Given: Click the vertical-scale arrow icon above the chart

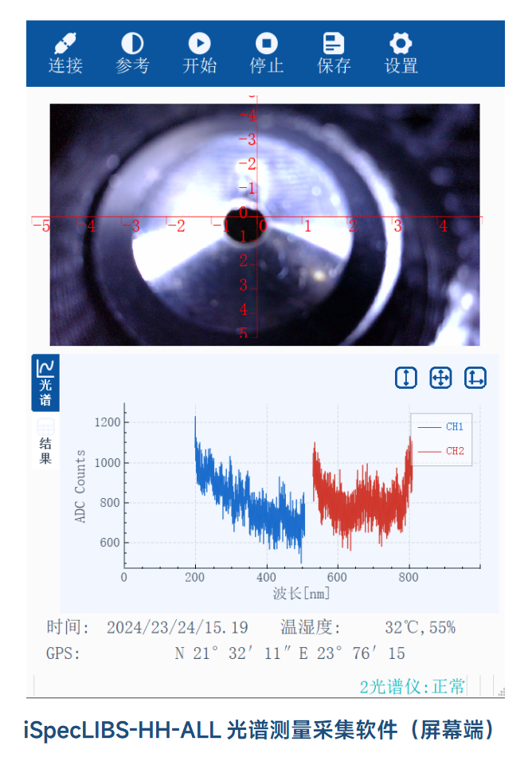Looking at the screenshot, I should pyautogui.click(x=406, y=378).
